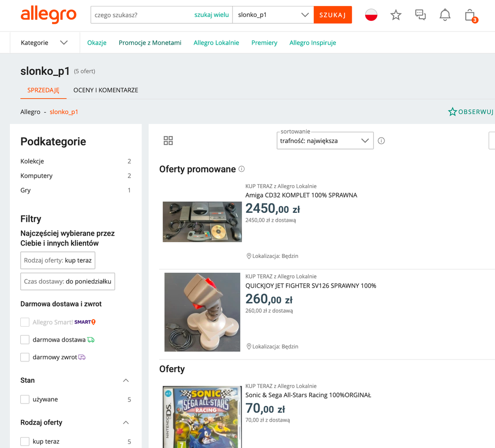Expand the Kategorie dropdown menu
Viewport: 495px width, 448px height.
(x=45, y=43)
